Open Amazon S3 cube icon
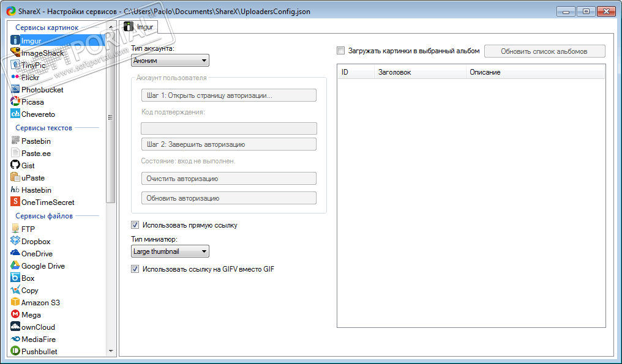 [15, 303]
